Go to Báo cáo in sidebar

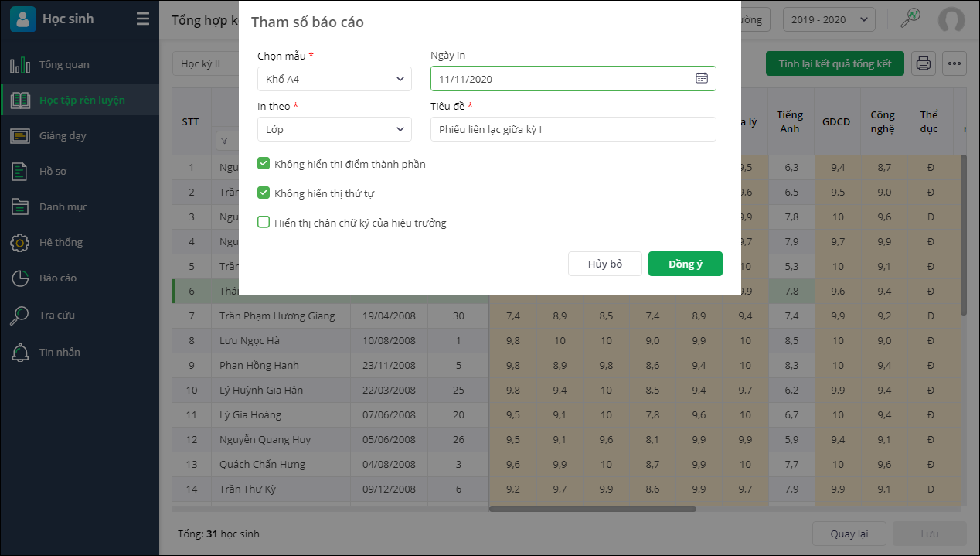[x=58, y=278]
